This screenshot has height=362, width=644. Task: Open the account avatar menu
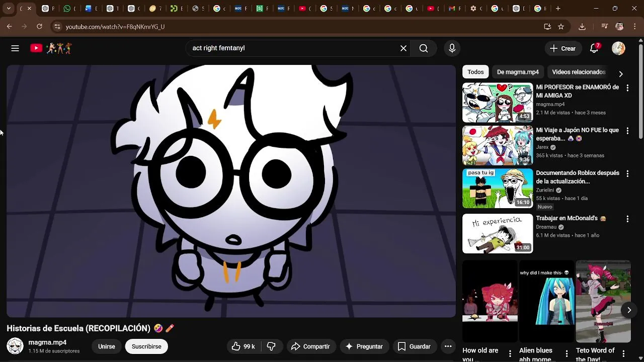pos(618,48)
